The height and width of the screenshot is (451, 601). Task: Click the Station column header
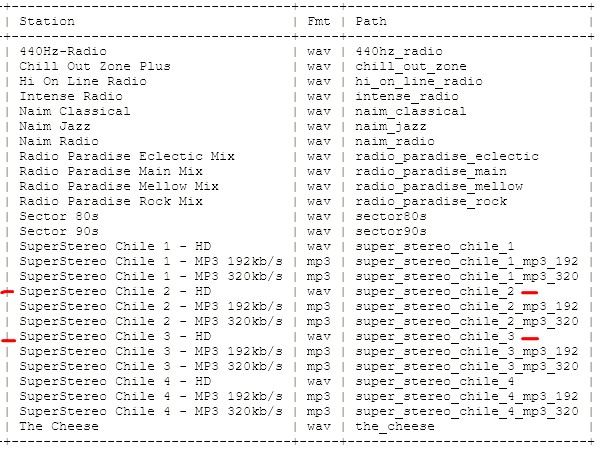point(47,21)
